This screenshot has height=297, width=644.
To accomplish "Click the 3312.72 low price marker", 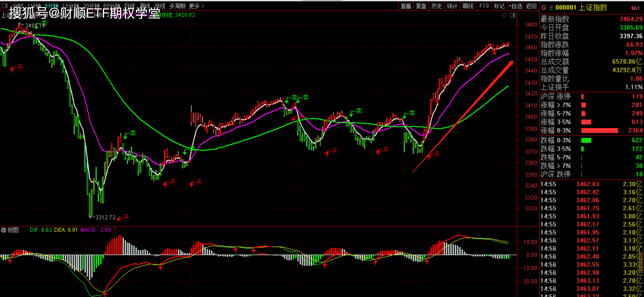I will click(x=105, y=217).
